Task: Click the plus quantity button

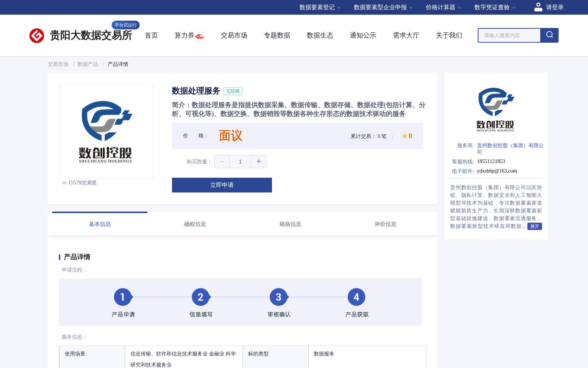Action: (259, 162)
